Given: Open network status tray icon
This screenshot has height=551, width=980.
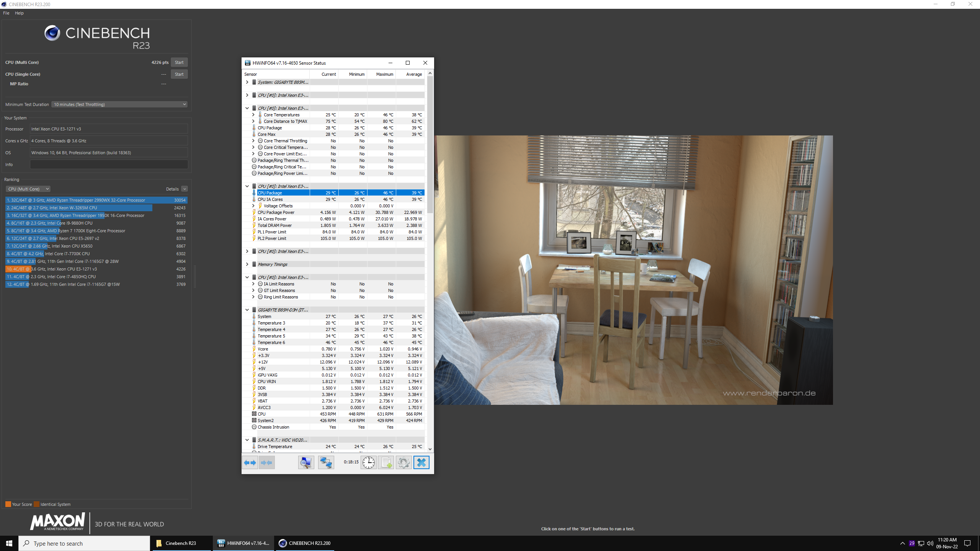Looking at the screenshot, I should pyautogui.click(x=921, y=543).
